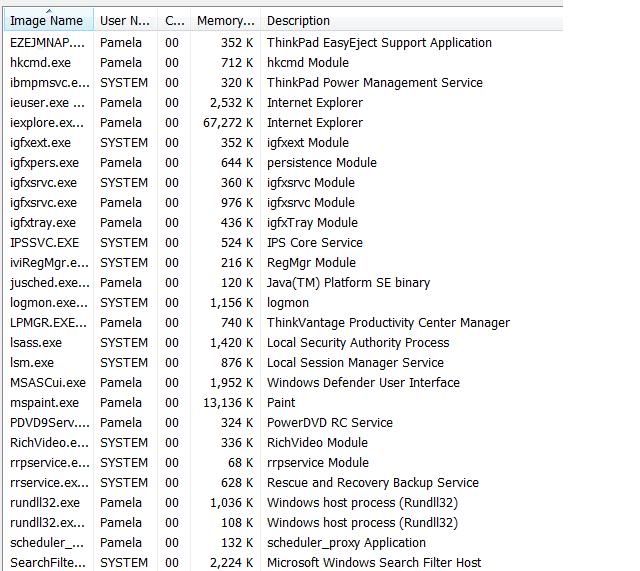Select the IPSSVC.EXE process
640x571 pixels.
click(45, 243)
